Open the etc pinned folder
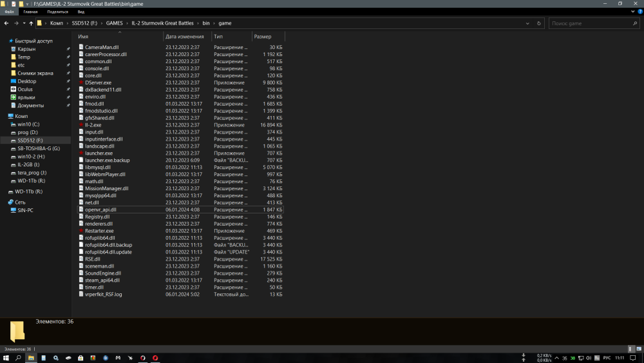This screenshot has width=644, height=363. [x=21, y=65]
